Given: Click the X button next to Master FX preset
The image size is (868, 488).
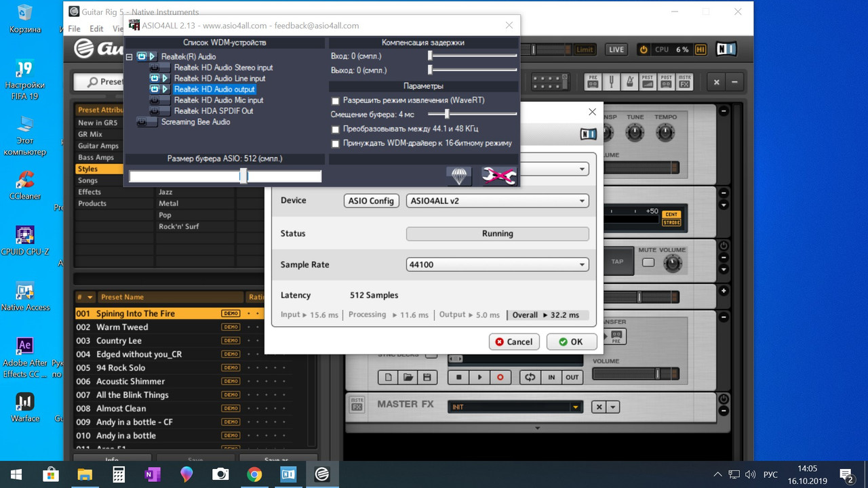Looking at the screenshot, I should pos(598,407).
